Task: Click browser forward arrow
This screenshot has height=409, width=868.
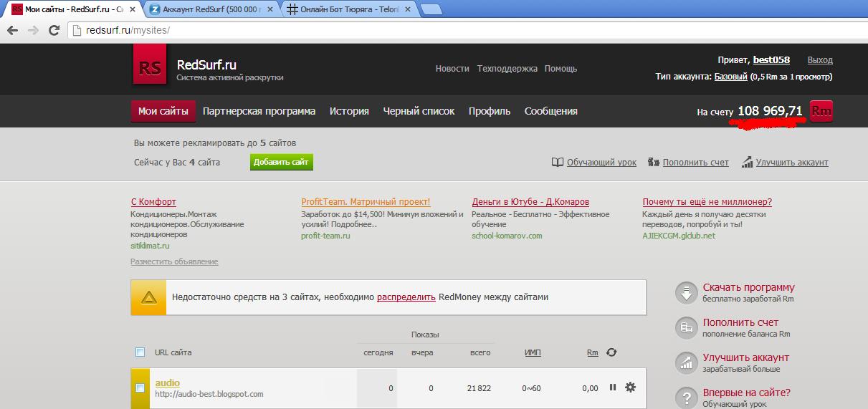Action: click(x=33, y=31)
